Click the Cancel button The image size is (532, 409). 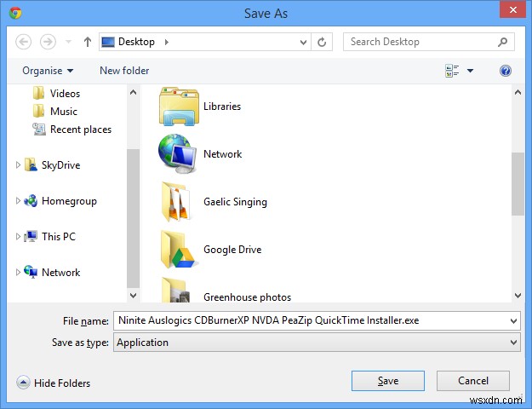pyautogui.click(x=473, y=381)
